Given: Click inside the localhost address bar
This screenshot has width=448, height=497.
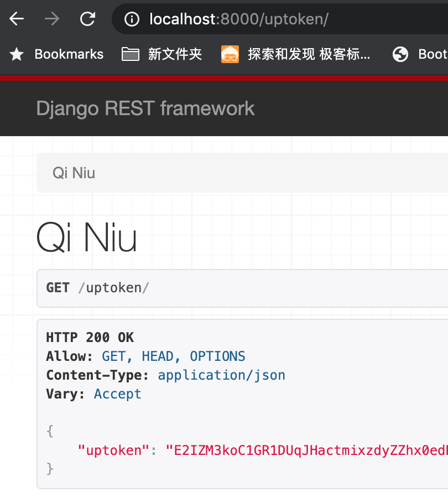Looking at the screenshot, I should pos(249,18).
